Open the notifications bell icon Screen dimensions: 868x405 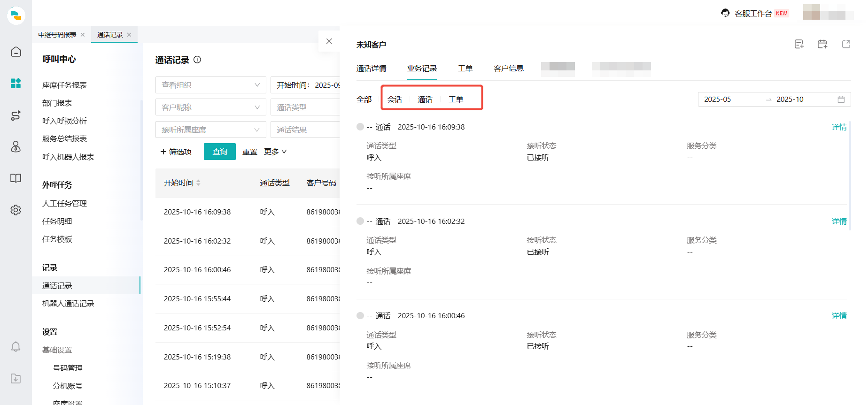coord(16,347)
